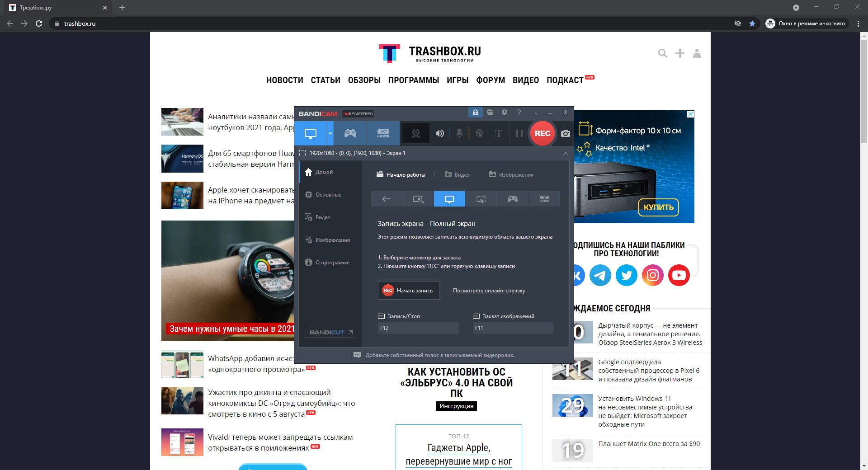Open ПРОГРАММЫ menu item
This screenshot has height=470, width=868.
click(x=414, y=80)
